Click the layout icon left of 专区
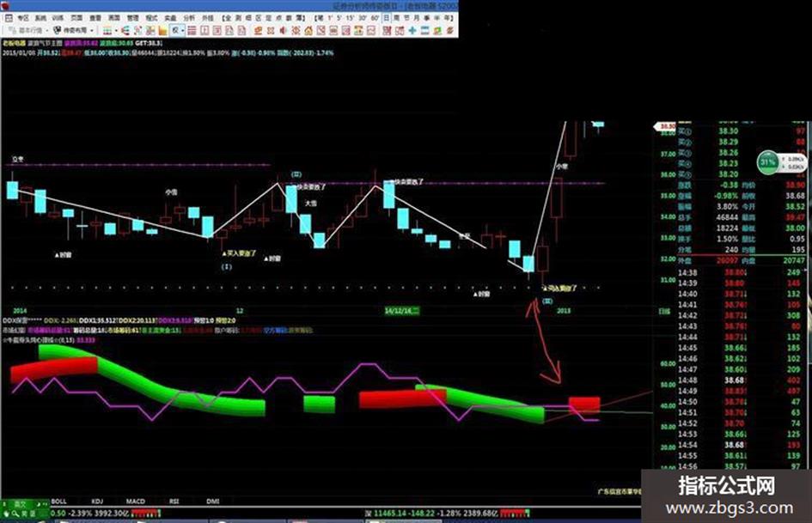The width and height of the screenshot is (812, 523). 9,18
